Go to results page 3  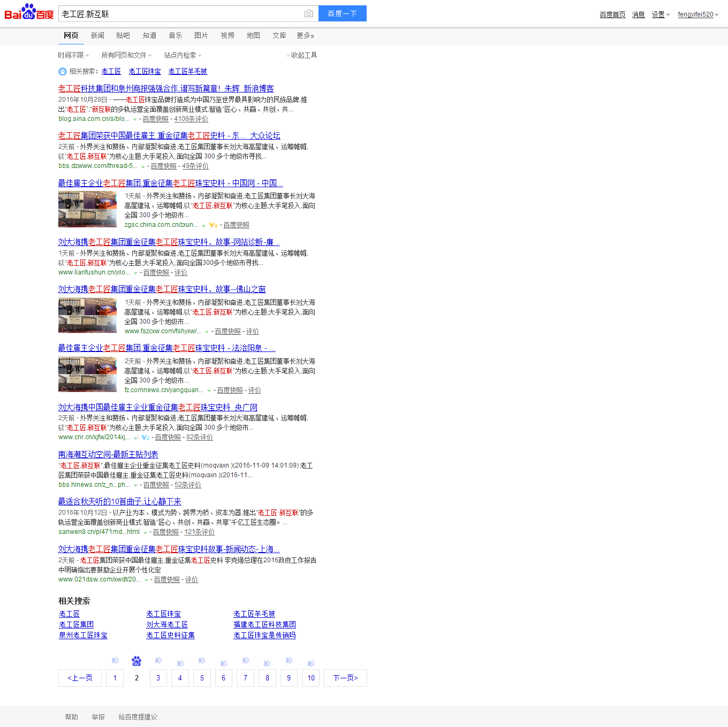[158, 678]
